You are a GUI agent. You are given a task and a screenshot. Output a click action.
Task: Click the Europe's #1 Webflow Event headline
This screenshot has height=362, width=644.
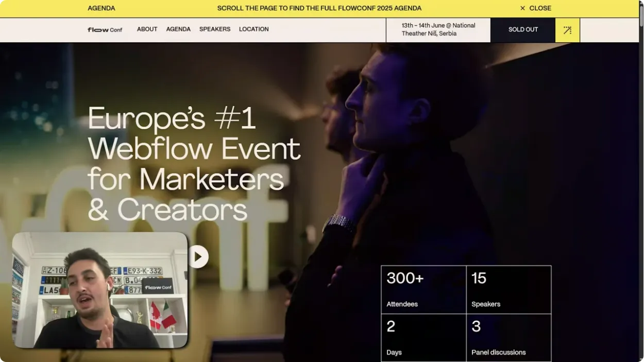point(194,164)
